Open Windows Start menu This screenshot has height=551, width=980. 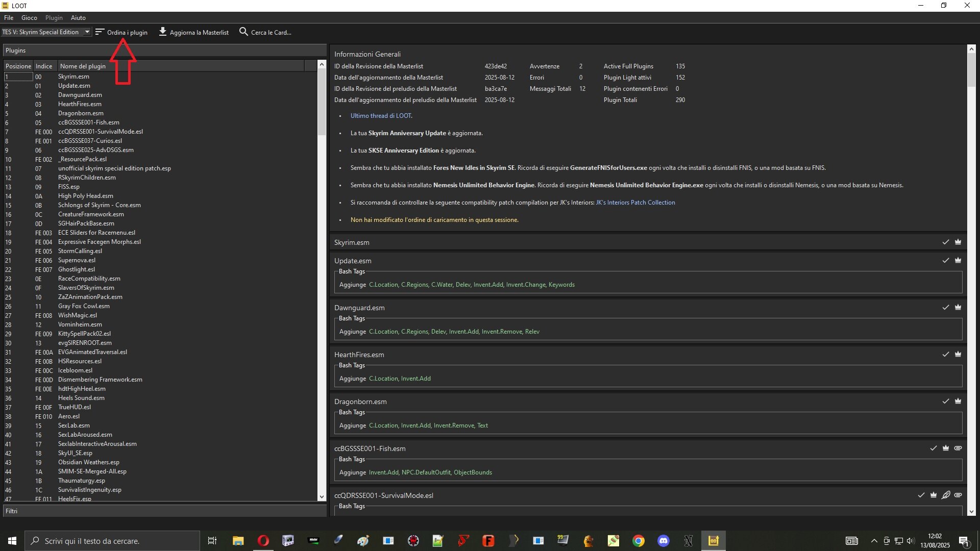(x=12, y=541)
